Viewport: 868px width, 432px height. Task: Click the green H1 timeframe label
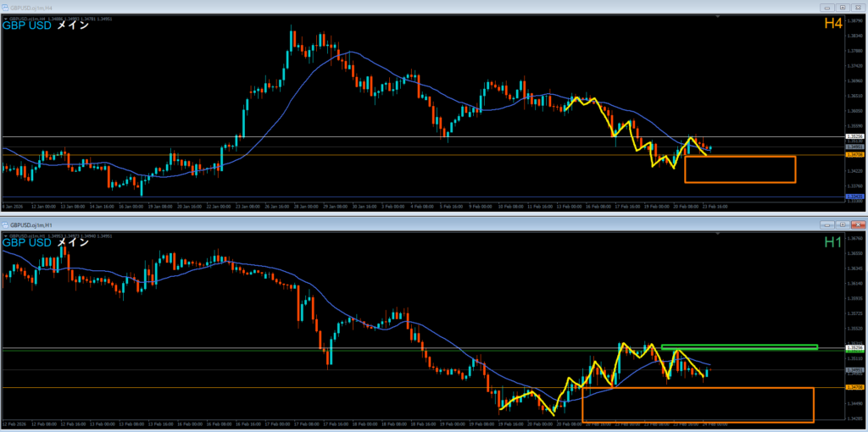click(832, 243)
